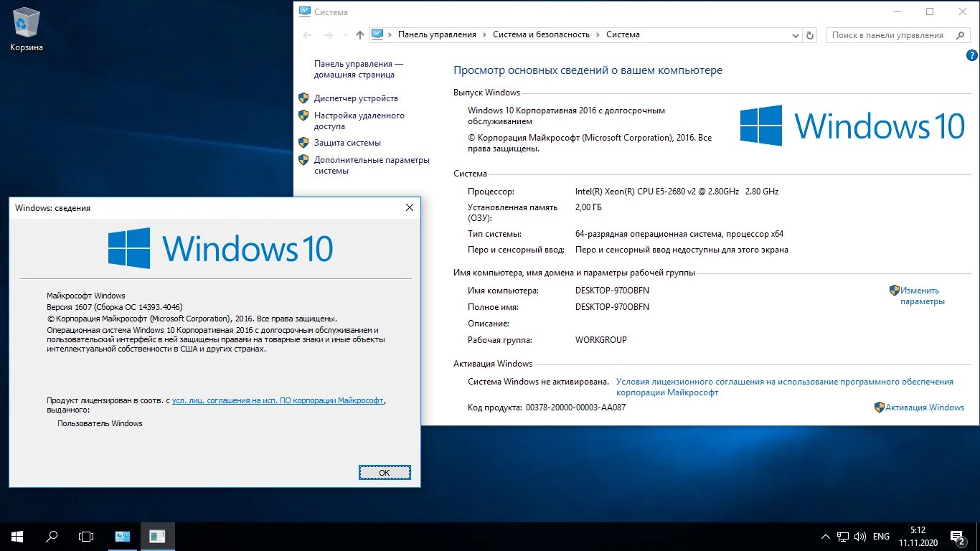980x551 pixels.
Task: Open taskbar Search magnifier
Action: click(52, 537)
